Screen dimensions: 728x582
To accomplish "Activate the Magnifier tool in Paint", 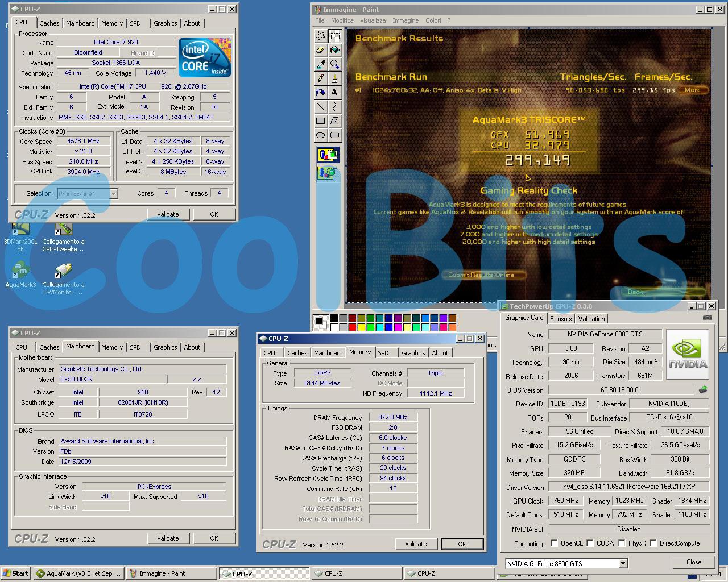I will click(x=335, y=64).
